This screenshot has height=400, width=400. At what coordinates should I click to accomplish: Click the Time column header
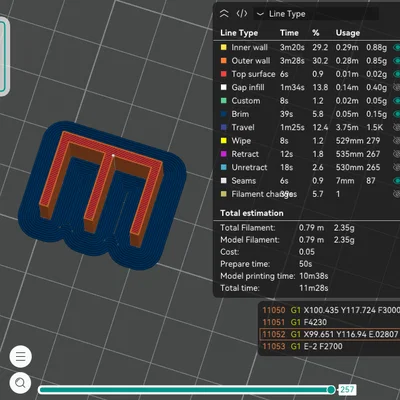pyautogui.click(x=289, y=33)
